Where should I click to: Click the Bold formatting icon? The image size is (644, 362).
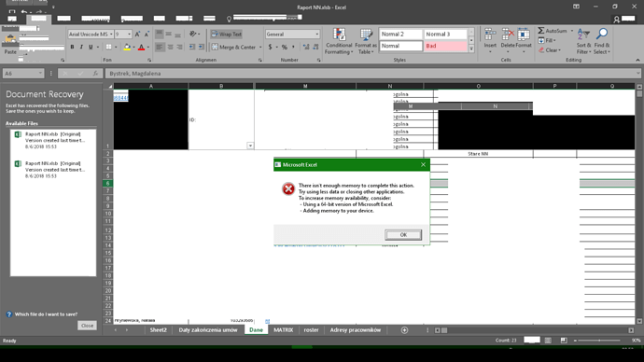tap(72, 47)
